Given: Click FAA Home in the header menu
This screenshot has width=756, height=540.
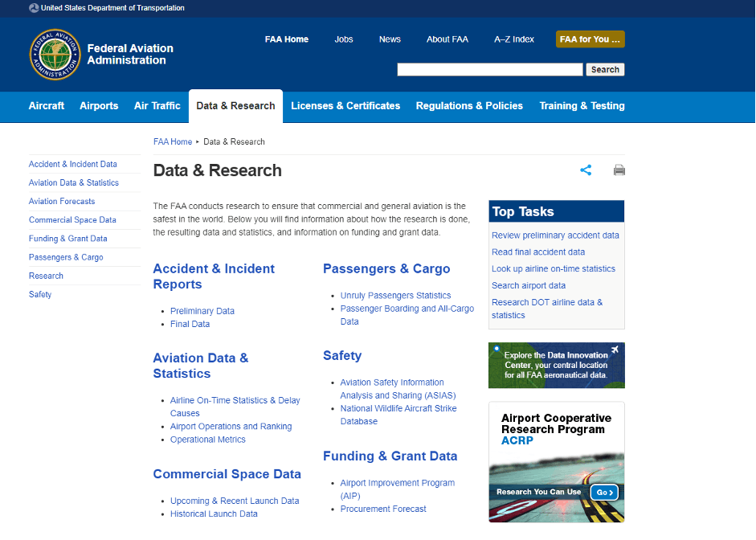Looking at the screenshot, I should click(x=287, y=39).
